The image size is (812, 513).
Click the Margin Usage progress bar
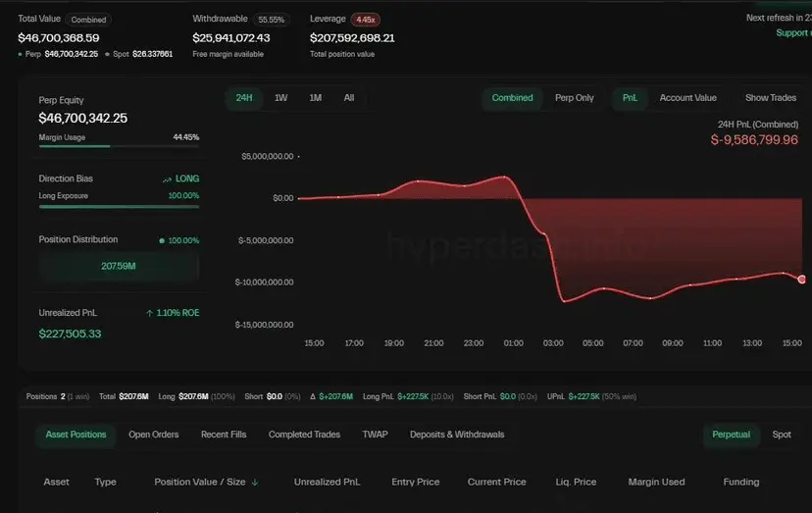(119, 147)
